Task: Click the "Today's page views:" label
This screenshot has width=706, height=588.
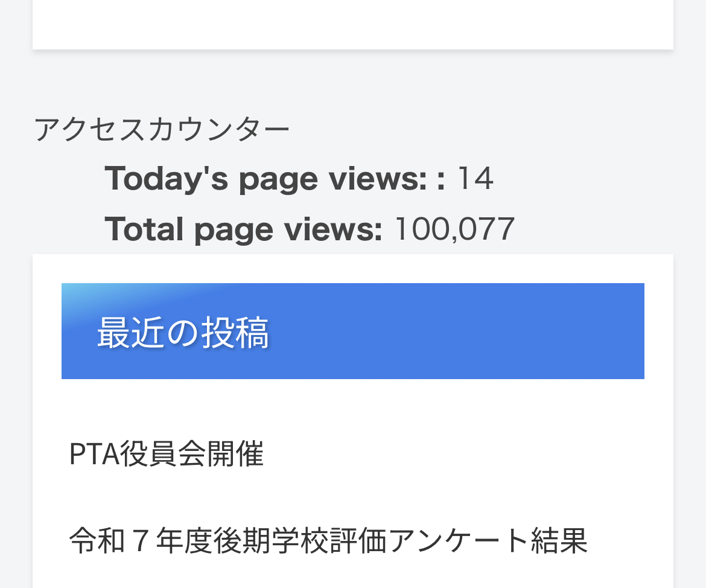Action: click(266, 179)
